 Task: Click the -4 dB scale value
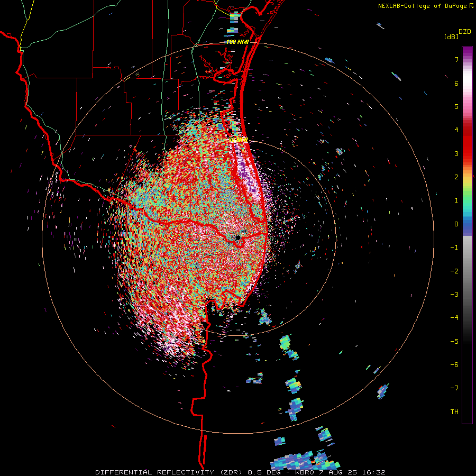pyautogui.click(x=454, y=318)
